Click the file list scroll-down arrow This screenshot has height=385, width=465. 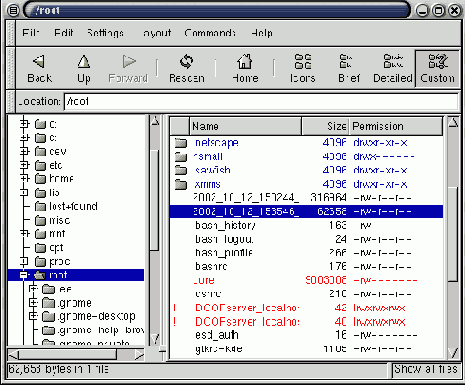453,353
